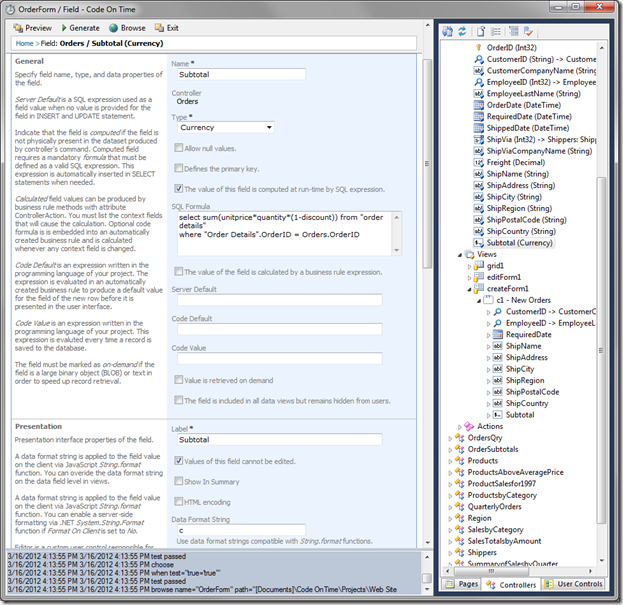This screenshot has height=605, width=623.
Task: Click the Preview icon in the top toolbar
Action: (x=17, y=28)
